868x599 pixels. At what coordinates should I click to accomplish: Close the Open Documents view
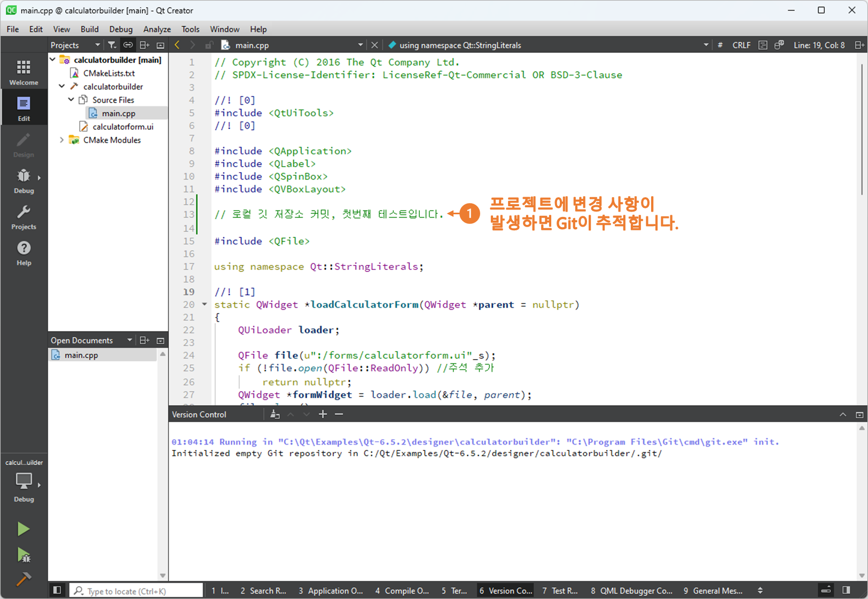[160, 340]
